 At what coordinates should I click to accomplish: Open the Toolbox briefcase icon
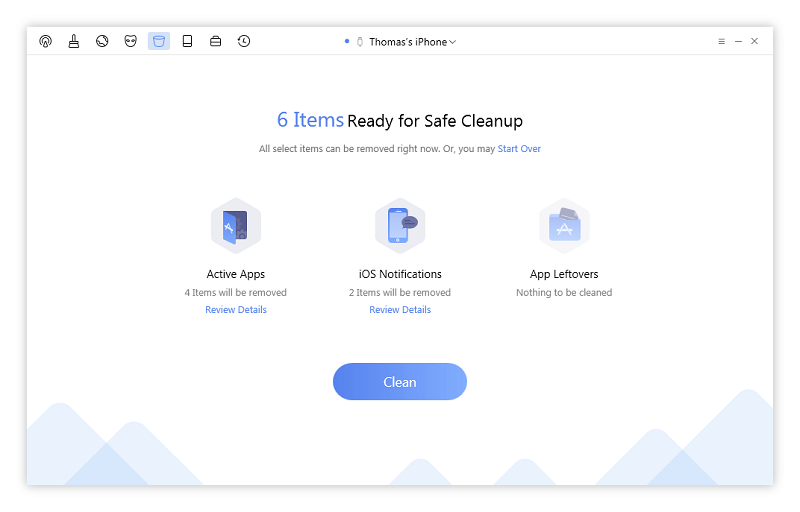click(x=215, y=41)
